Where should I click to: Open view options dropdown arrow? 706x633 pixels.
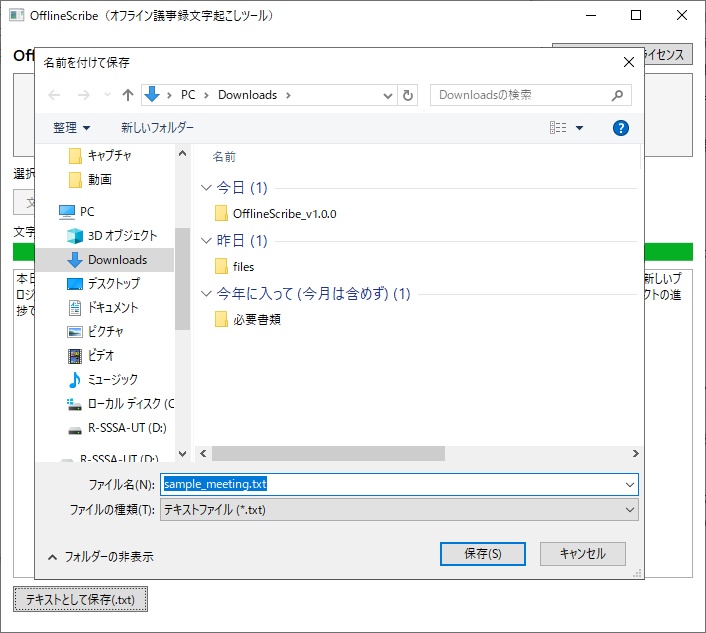coord(579,128)
